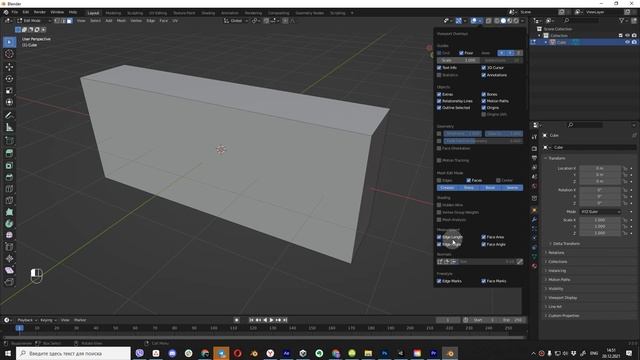Select the Smooth tool
The image size is (640, 360).
9,236
